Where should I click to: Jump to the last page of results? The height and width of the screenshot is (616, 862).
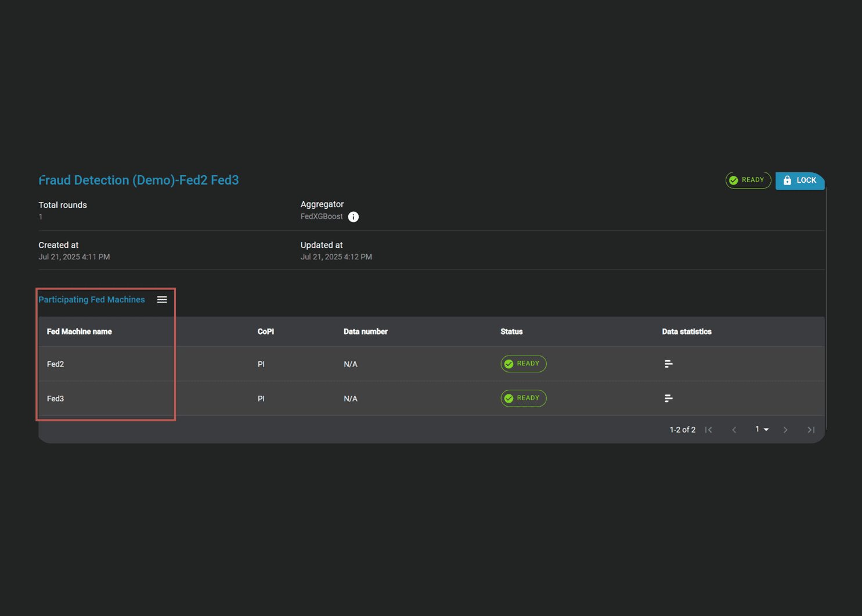(811, 430)
